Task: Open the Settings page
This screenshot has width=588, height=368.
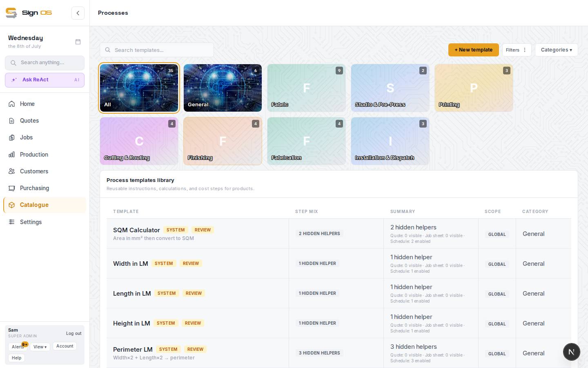Action: coord(45,222)
